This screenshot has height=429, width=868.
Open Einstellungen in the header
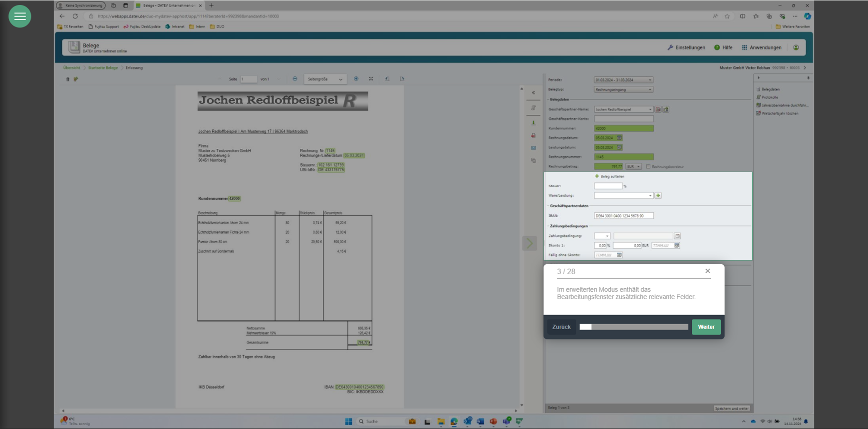686,47
